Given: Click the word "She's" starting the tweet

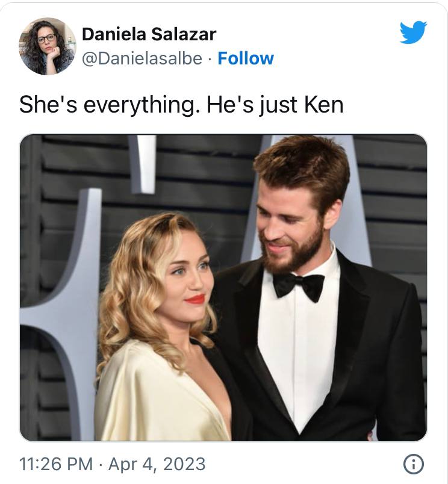Looking at the screenshot, I should tap(48, 105).
